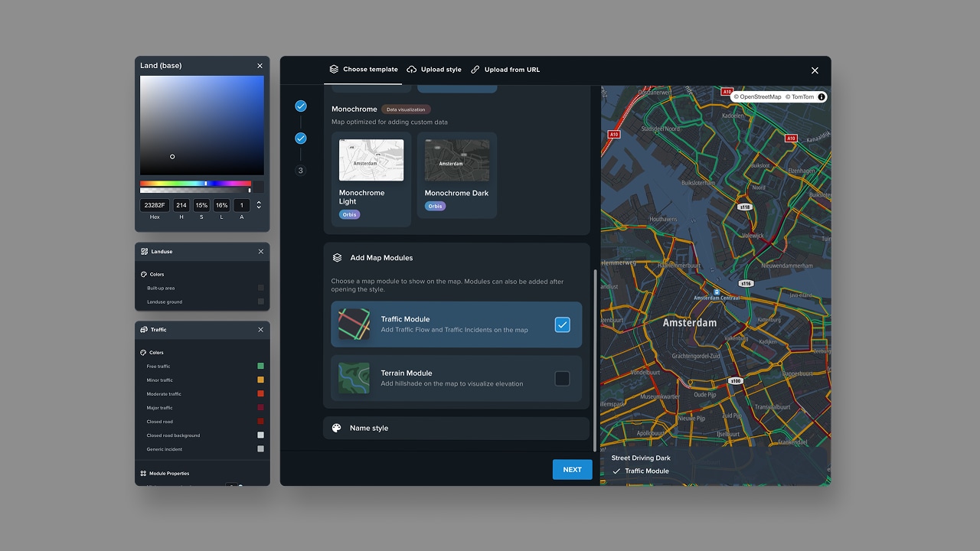The width and height of the screenshot is (980, 551).
Task: Open the attribution info button on the map
Action: click(820, 96)
